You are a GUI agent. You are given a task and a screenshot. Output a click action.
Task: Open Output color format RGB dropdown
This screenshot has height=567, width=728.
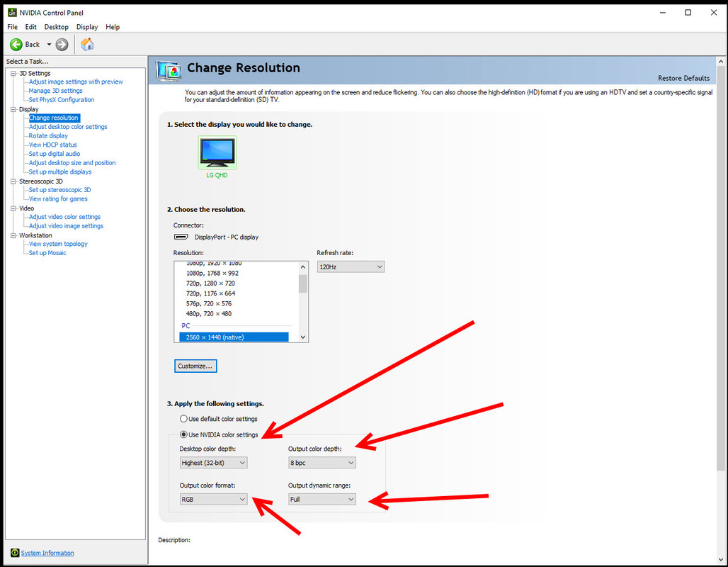tap(213, 499)
